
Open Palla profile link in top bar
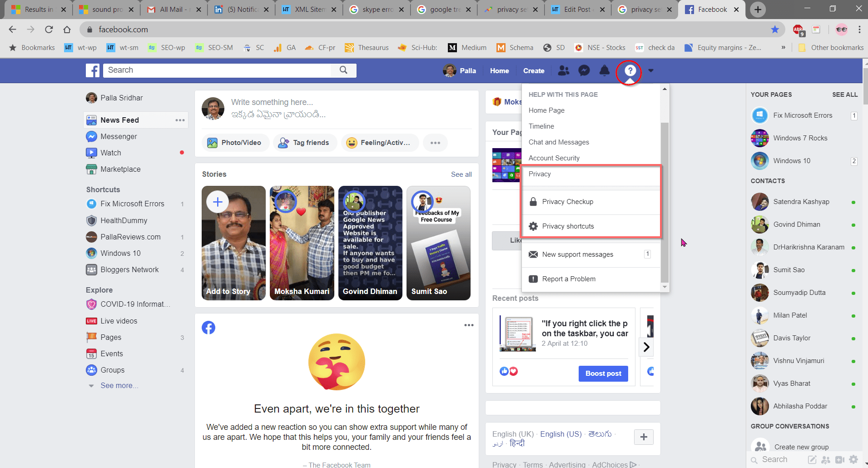click(460, 71)
